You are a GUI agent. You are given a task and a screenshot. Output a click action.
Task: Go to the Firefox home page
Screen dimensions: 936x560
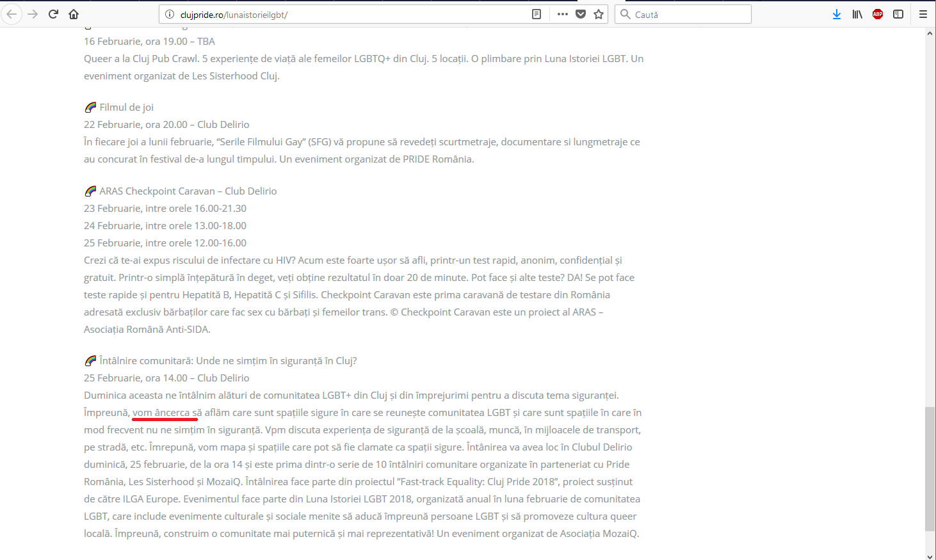click(x=74, y=14)
